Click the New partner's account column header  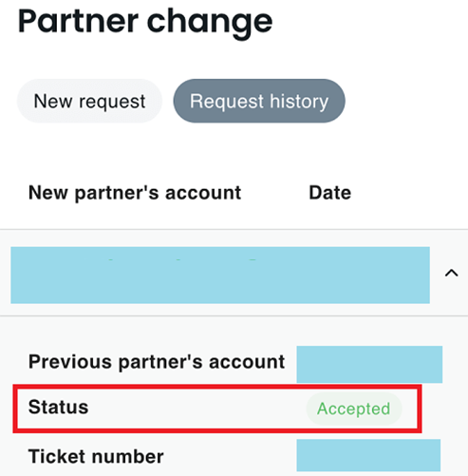tap(135, 193)
